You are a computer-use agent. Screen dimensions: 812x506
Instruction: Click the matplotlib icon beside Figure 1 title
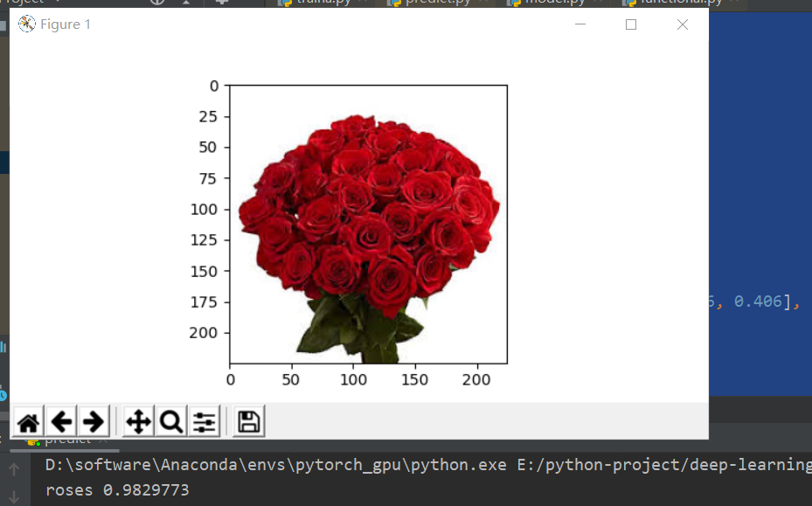(x=27, y=24)
